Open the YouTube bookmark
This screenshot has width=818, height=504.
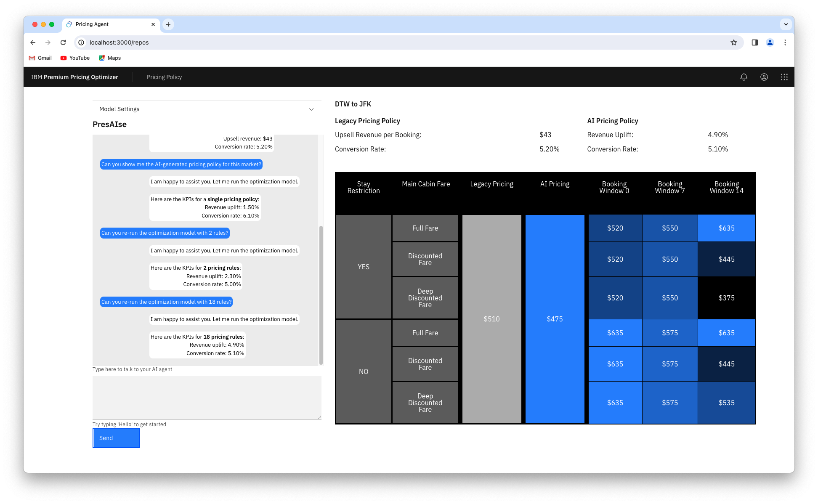click(x=75, y=58)
